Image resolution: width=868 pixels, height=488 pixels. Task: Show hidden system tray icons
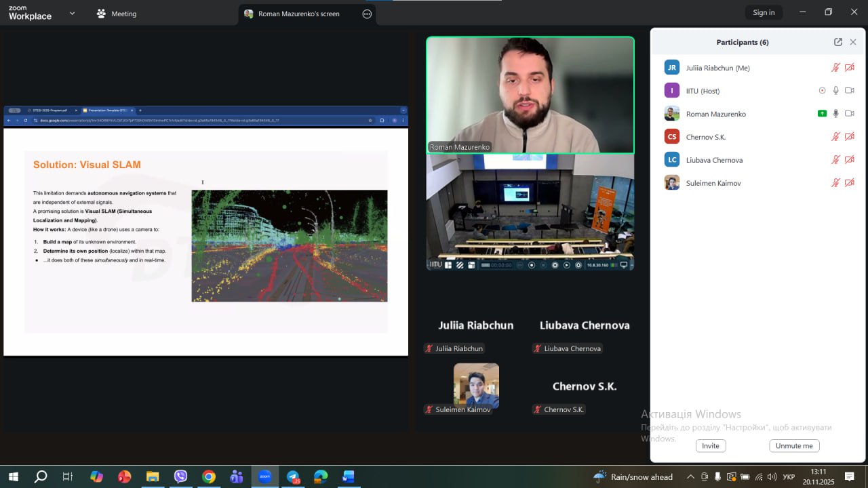click(690, 476)
